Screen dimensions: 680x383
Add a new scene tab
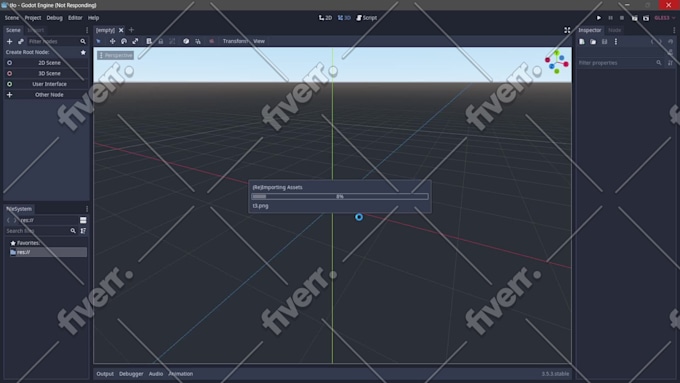pos(131,30)
